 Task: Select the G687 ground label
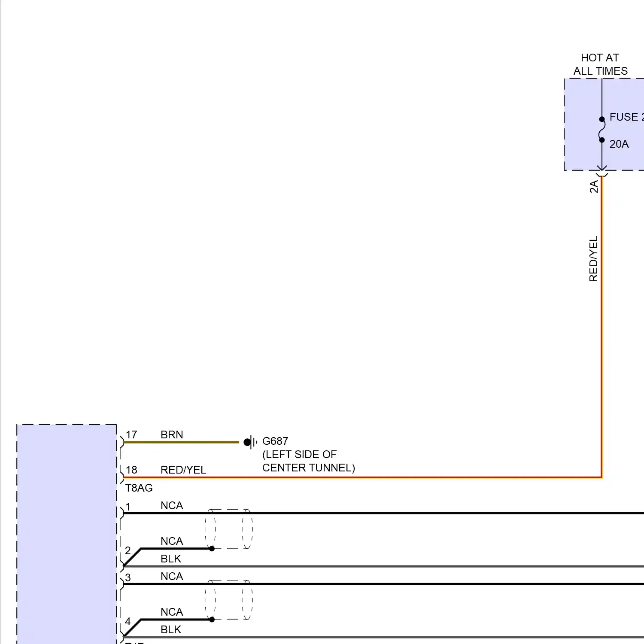(x=275, y=441)
